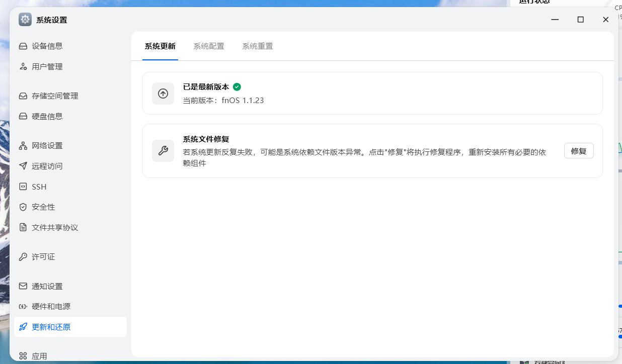Open 硬件和电源 settings

point(51,307)
